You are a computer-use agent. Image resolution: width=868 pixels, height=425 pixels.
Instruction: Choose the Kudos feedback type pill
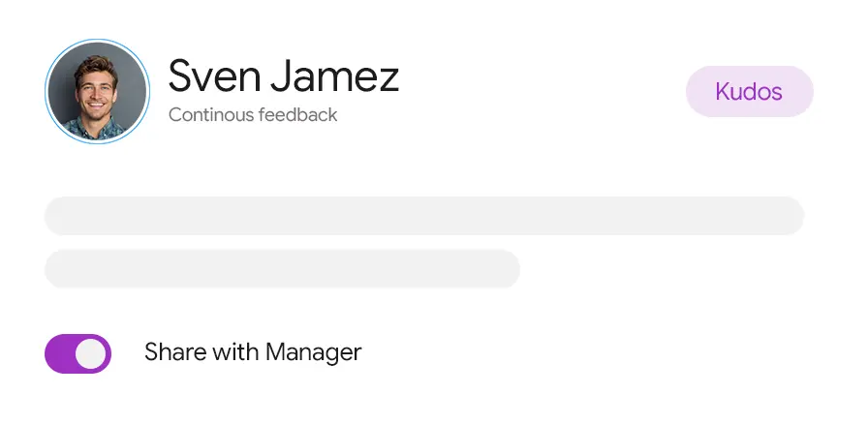(x=749, y=92)
